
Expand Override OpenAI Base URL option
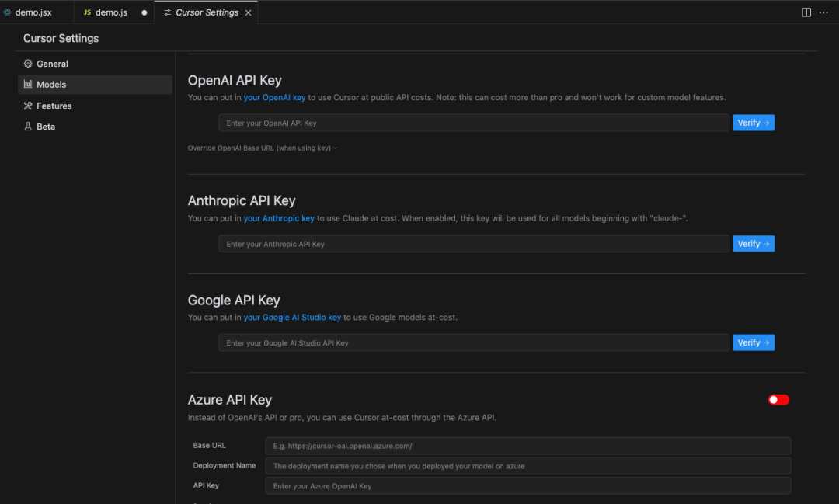(x=263, y=148)
